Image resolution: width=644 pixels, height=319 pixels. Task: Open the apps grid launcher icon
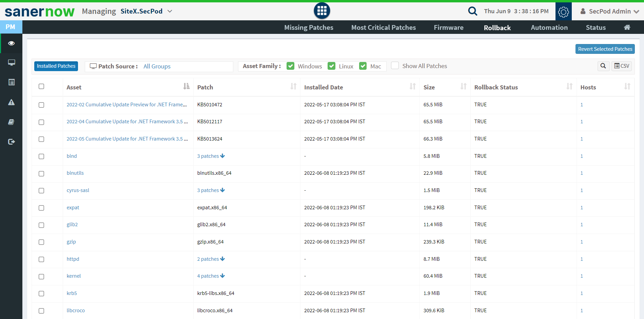[322, 11]
